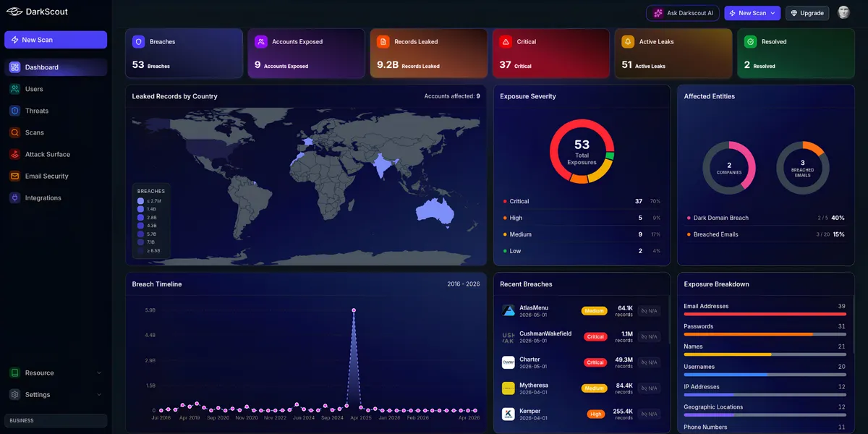Click the 2016 - 2026 timeline range

click(x=464, y=284)
